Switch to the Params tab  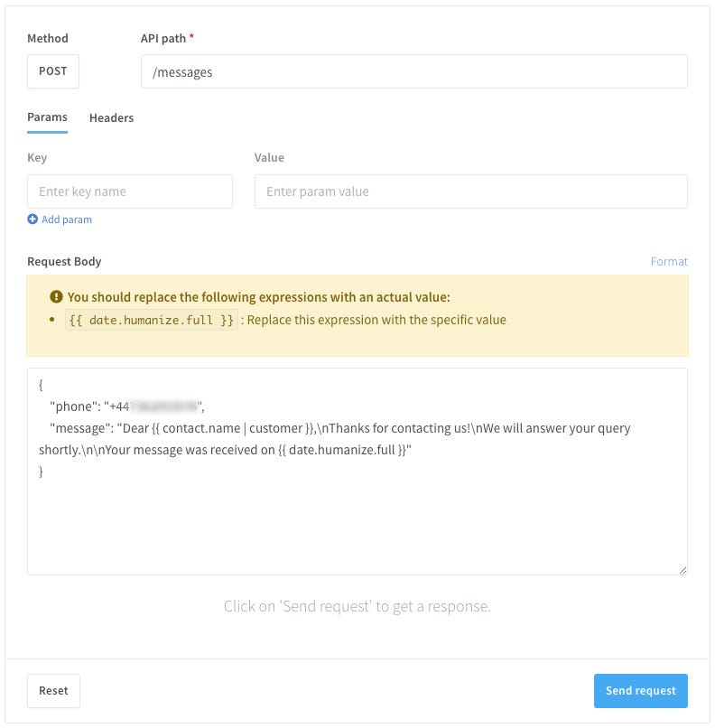(47, 117)
